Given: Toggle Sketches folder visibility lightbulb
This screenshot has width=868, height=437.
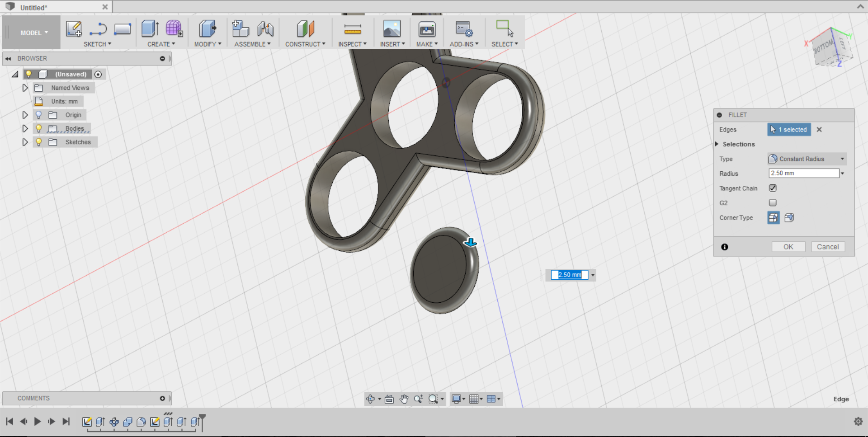Looking at the screenshot, I should pos(39,142).
